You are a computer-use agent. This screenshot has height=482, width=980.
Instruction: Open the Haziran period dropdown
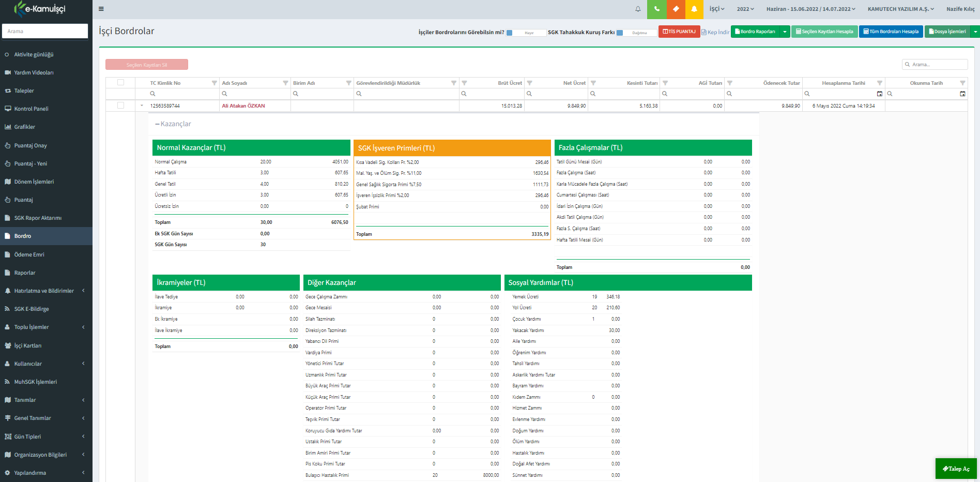810,9
